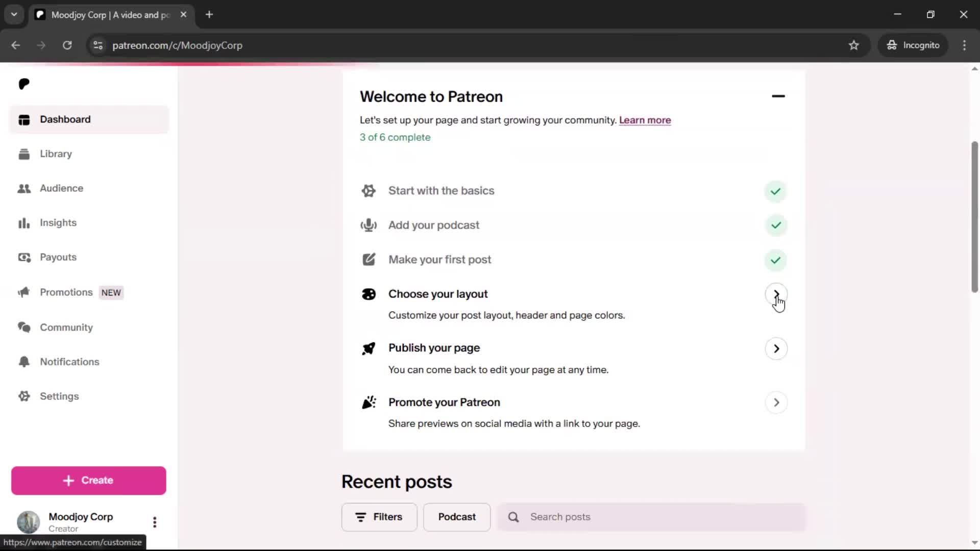This screenshot has width=980, height=551.
Task: Click the NEW badge beside Promotions
Action: coord(111,293)
